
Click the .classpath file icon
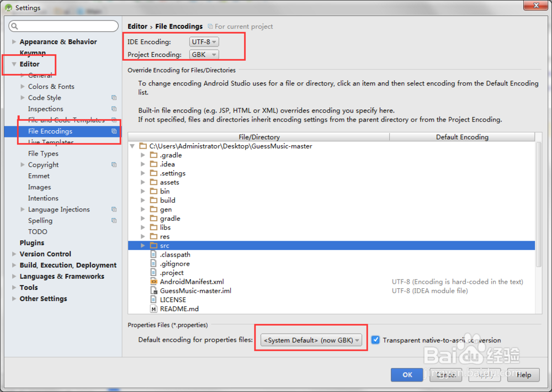[153, 255]
